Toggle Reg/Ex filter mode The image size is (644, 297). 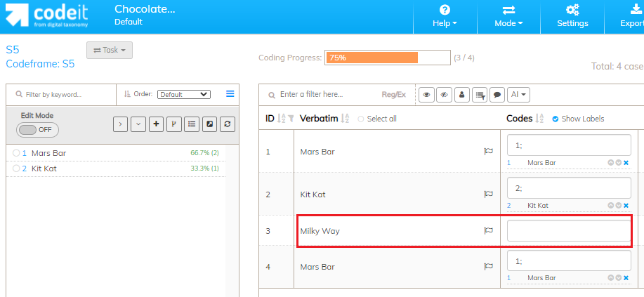[x=393, y=95]
